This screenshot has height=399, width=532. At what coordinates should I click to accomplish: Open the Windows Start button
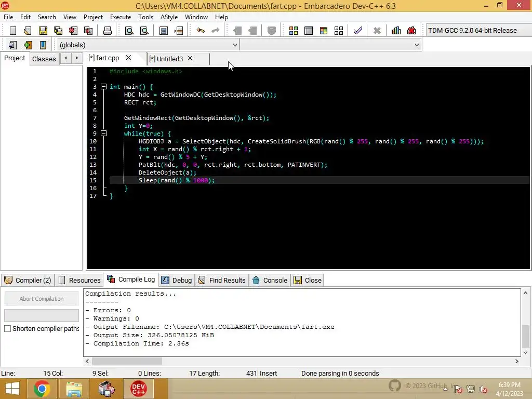12,389
